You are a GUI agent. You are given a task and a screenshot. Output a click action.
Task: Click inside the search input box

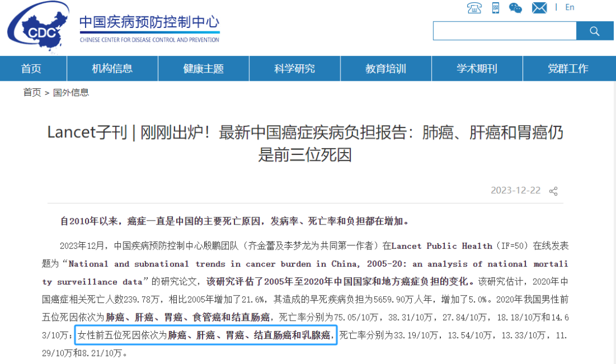pyautogui.click(x=504, y=31)
